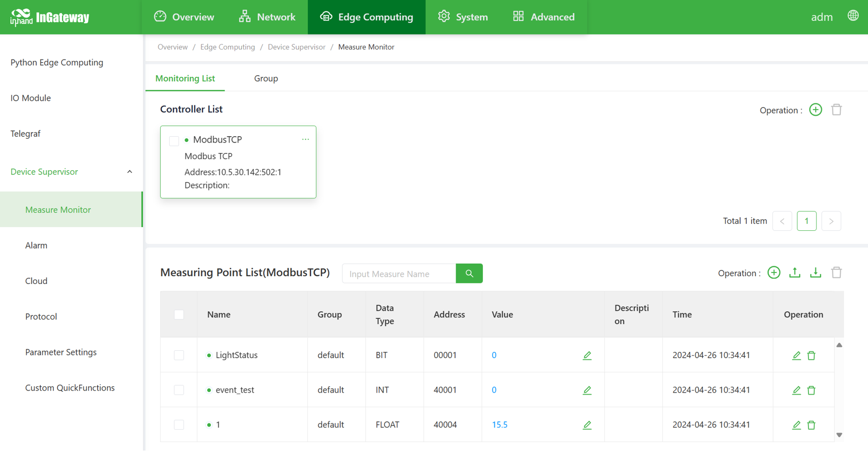This screenshot has width=868, height=461.
Task: Open ModbusTCP controller ellipsis menu
Action: pos(305,139)
